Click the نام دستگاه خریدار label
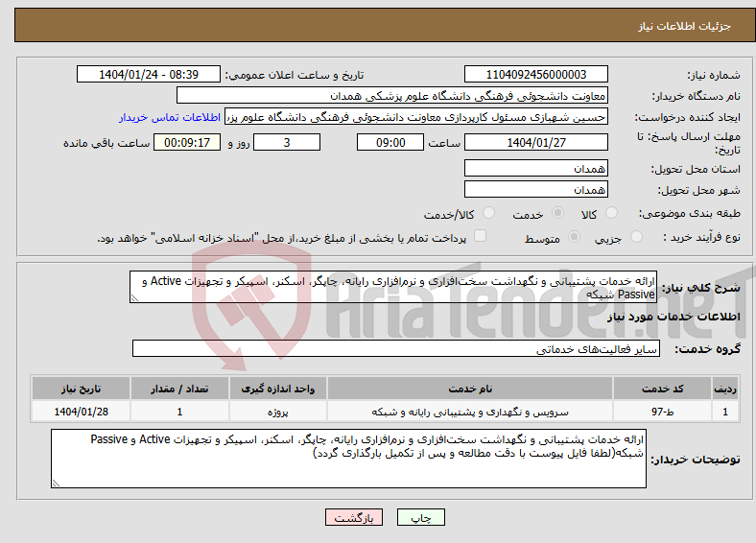This screenshot has width=756, height=543. pyautogui.click(x=697, y=96)
